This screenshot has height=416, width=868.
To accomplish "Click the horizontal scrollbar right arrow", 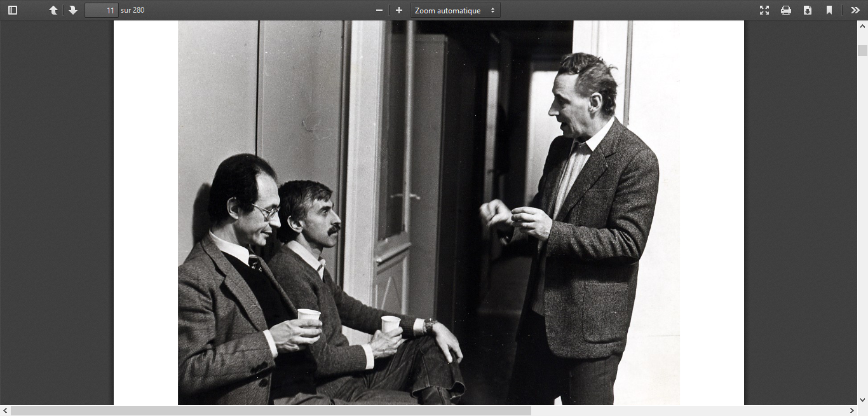I will pyautogui.click(x=852, y=411).
